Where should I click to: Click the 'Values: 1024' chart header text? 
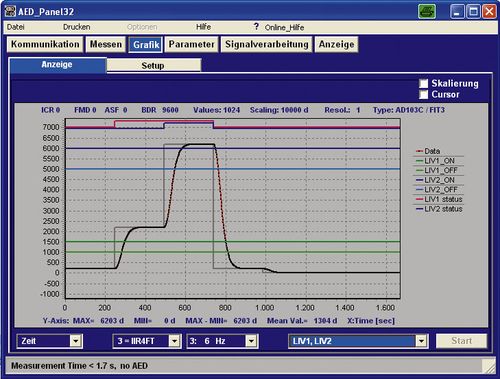tap(216, 110)
